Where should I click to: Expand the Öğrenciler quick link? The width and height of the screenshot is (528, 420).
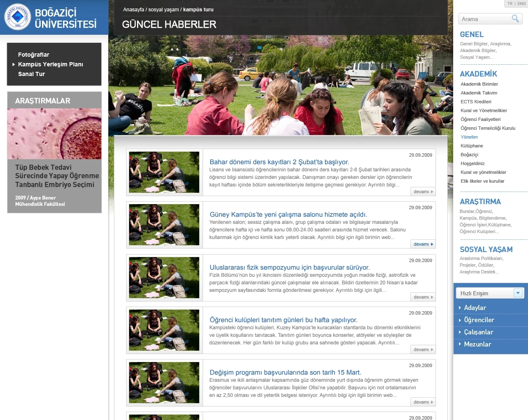(479, 320)
